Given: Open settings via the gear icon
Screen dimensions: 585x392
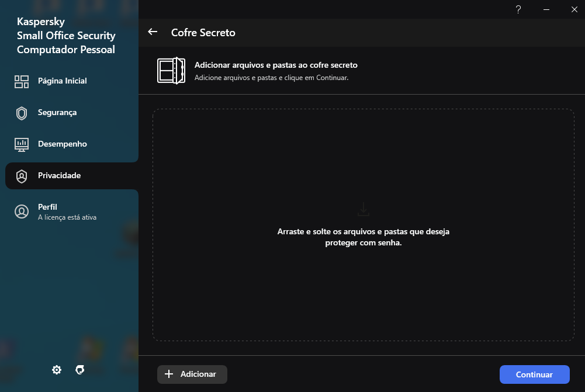Looking at the screenshot, I should tap(57, 370).
